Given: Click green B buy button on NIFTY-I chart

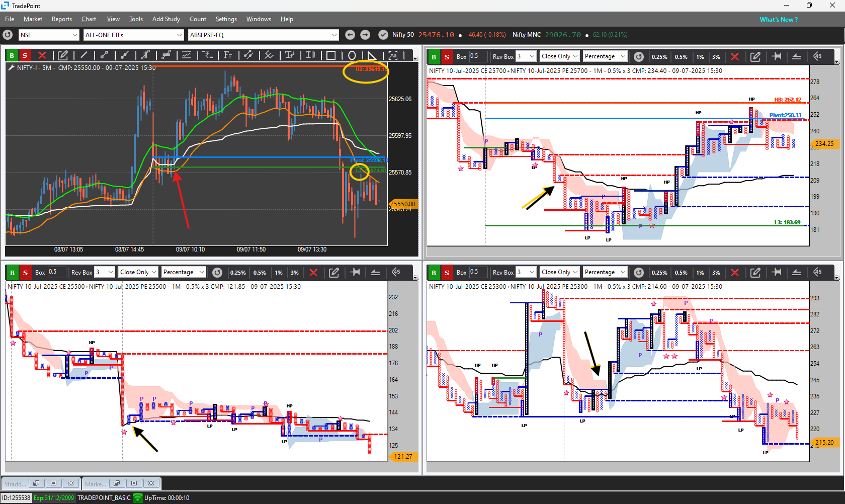Looking at the screenshot, I should (x=12, y=55).
